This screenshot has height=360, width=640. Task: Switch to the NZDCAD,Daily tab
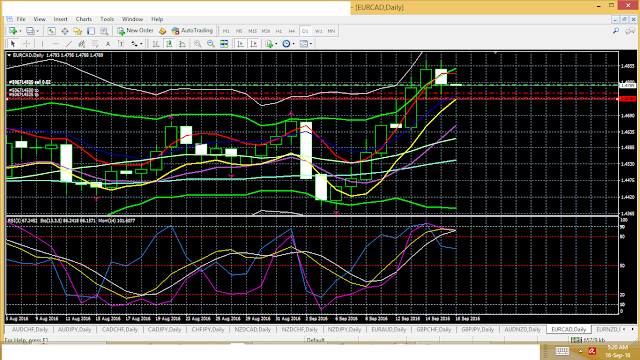coord(253,329)
